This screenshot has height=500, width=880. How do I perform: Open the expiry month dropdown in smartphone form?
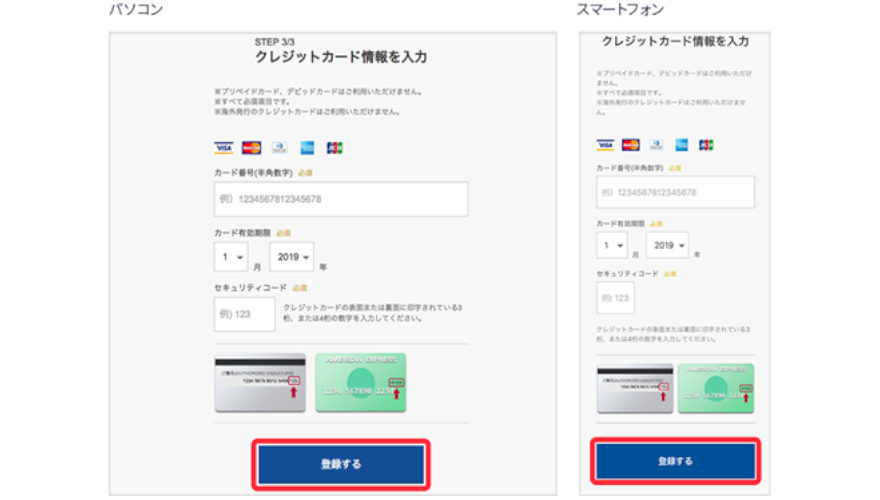(x=612, y=245)
